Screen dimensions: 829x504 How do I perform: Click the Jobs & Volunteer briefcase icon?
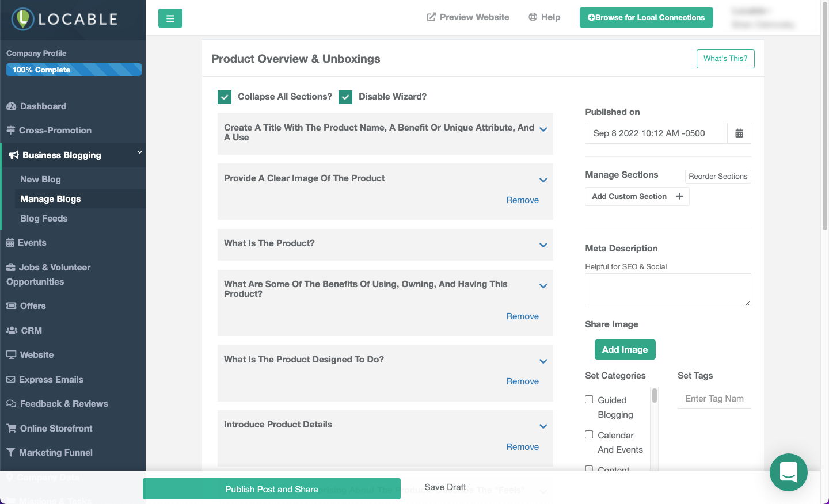pyautogui.click(x=10, y=268)
